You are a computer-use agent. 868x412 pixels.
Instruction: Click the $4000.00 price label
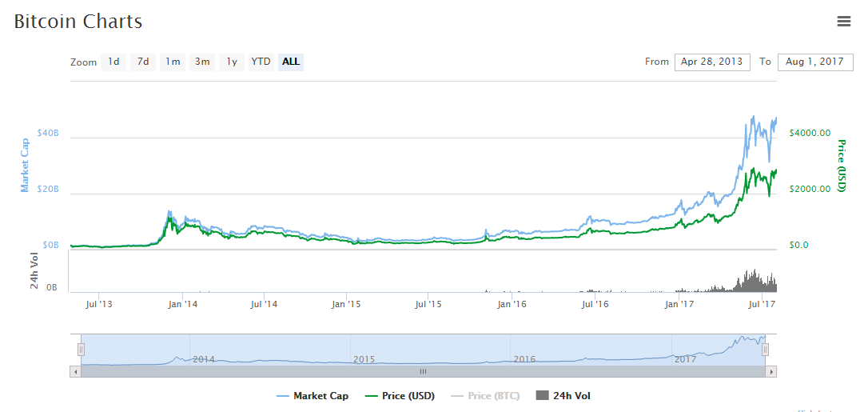[x=810, y=133]
